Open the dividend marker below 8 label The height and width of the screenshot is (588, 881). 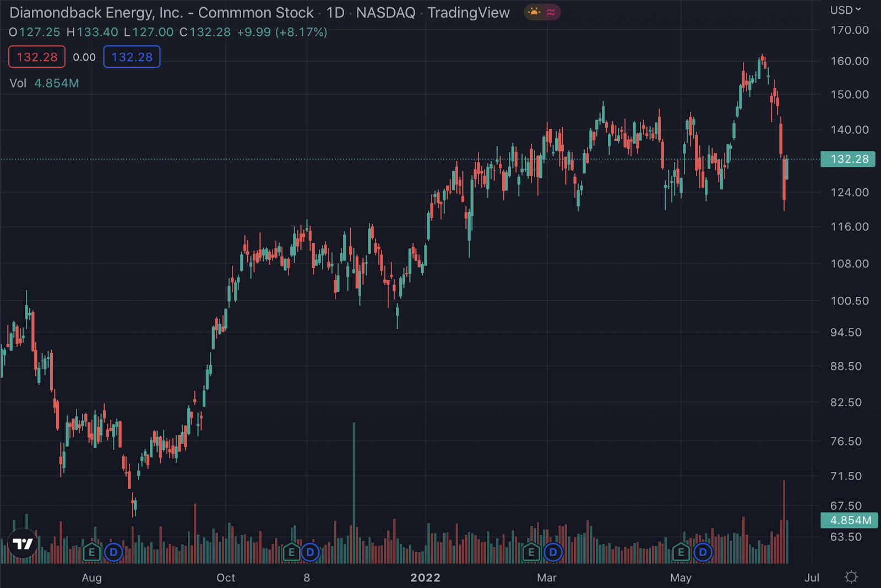coord(311,552)
